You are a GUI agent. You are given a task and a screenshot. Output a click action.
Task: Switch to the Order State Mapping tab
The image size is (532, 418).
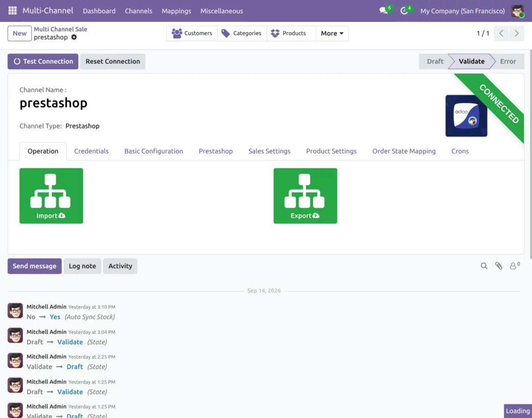(404, 151)
